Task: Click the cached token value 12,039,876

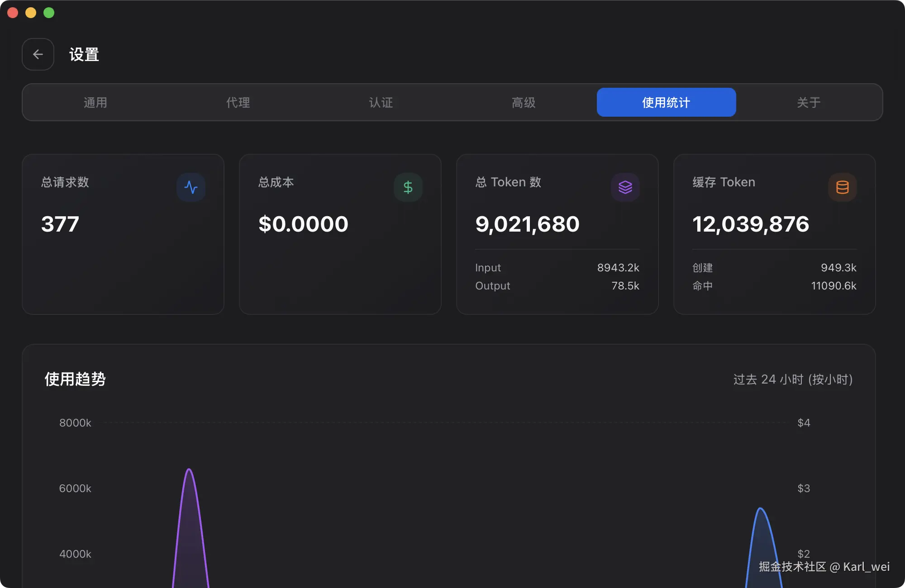Action: [x=751, y=224]
